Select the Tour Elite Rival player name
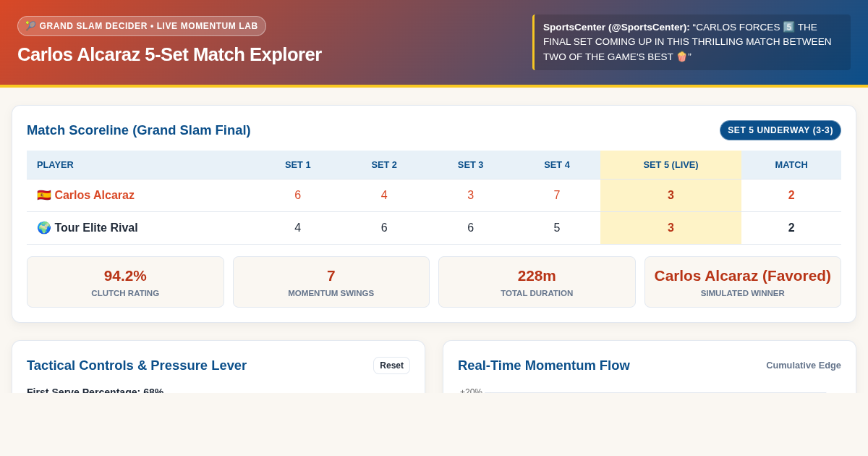Screen dimensions: 868x456 (x=96, y=228)
